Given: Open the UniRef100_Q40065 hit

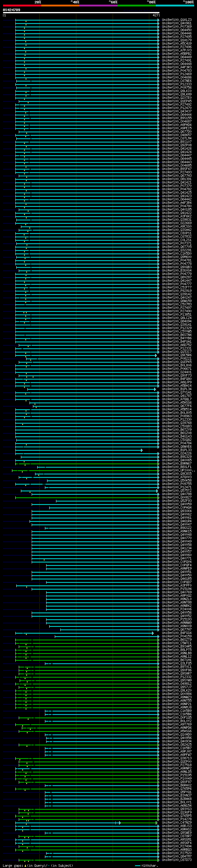Looking at the screenshot, I should tap(177, 460).
